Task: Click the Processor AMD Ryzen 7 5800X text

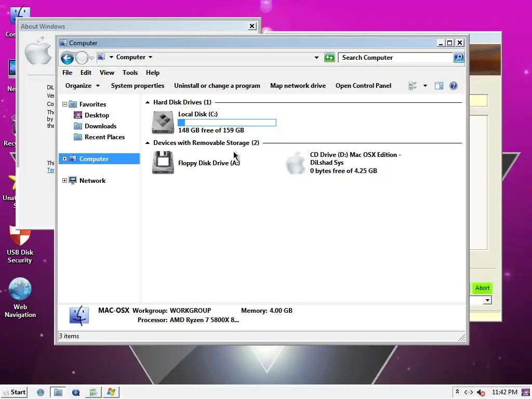Action: point(188,320)
